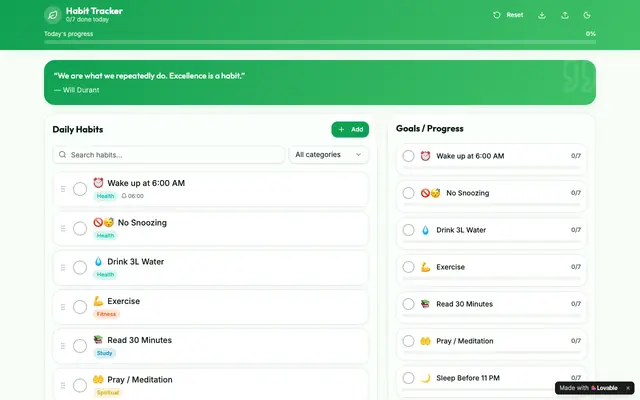The image size is (640, 400).
Task: Click the water drop emoji in Goals panel
Action: 425,230
